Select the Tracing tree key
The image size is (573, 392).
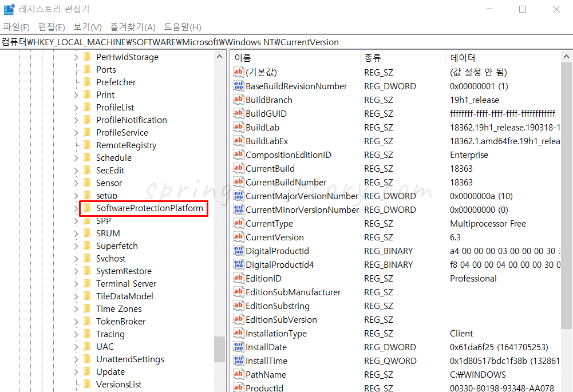pyautogui.click(x=110, y=334)
